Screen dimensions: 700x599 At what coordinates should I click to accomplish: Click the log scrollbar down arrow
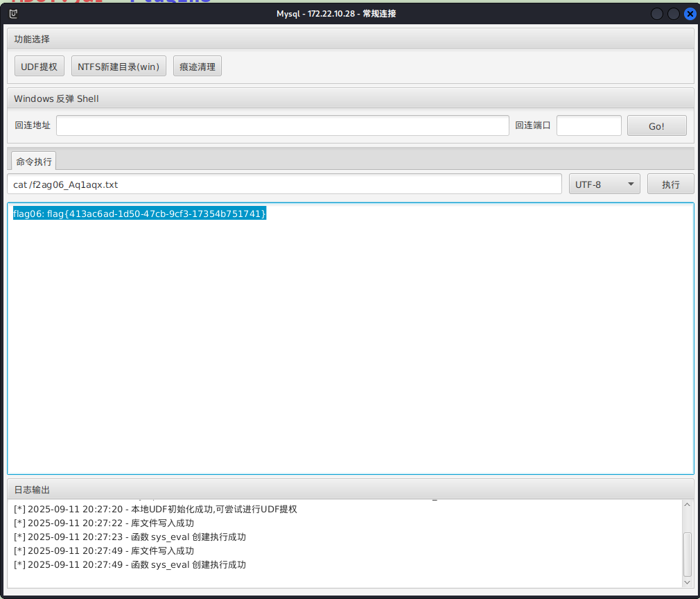tap(688, 582)
